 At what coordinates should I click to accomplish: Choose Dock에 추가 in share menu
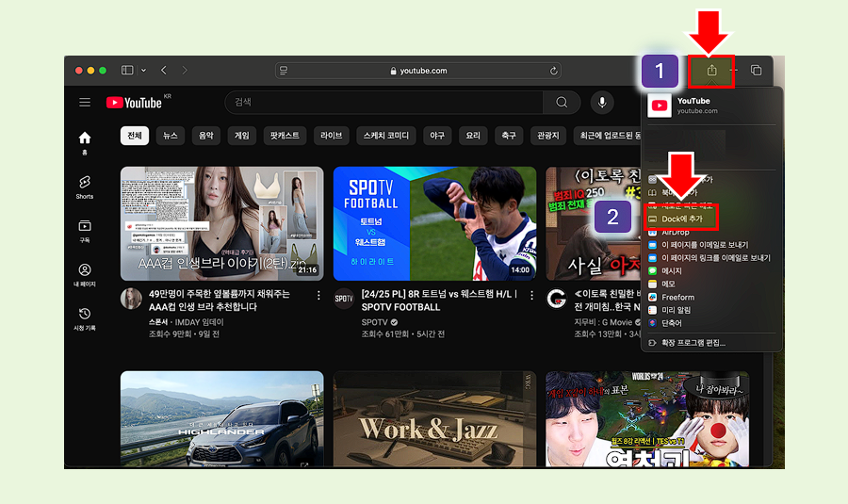click(x=681, y=219)
